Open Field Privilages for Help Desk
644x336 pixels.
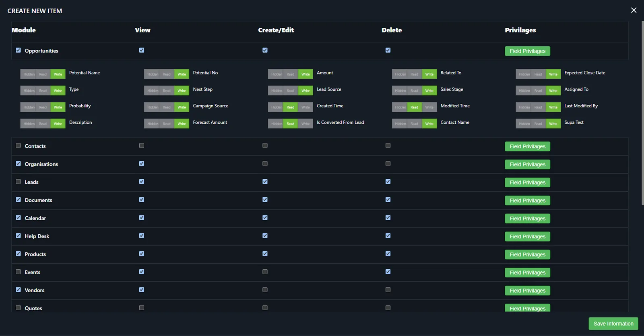pyautogui.click(x=527, y=237)
